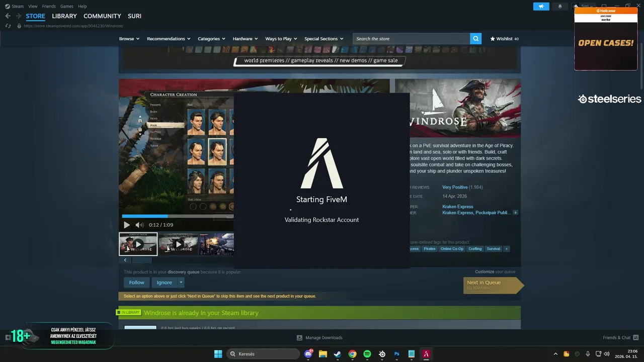644x362 pixels.
Task: Seek in the trailer progress bar
Action: click(177, 216)
